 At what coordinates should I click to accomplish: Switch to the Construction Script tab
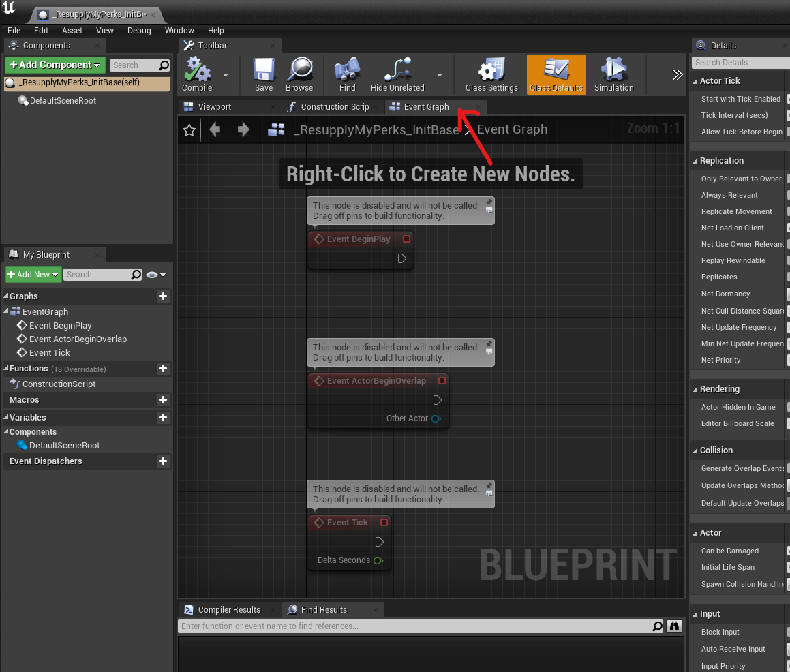pyautogui.click(x=335, y=107)
